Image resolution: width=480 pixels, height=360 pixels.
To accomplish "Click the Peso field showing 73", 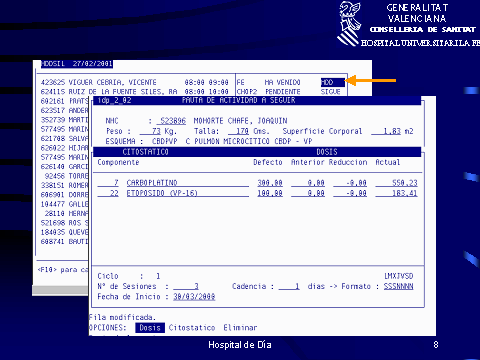I will point(150,131).
